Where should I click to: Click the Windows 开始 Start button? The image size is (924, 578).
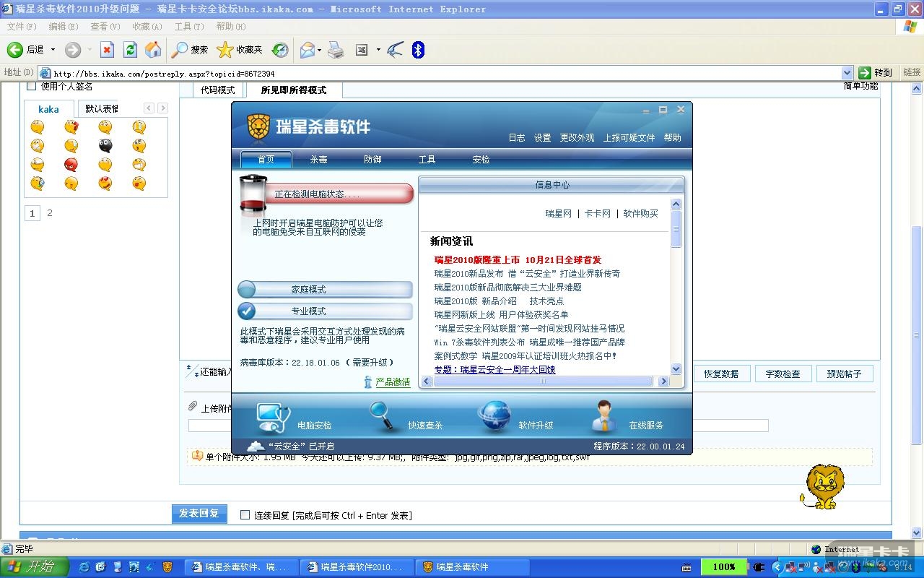[x=34, y=567]
